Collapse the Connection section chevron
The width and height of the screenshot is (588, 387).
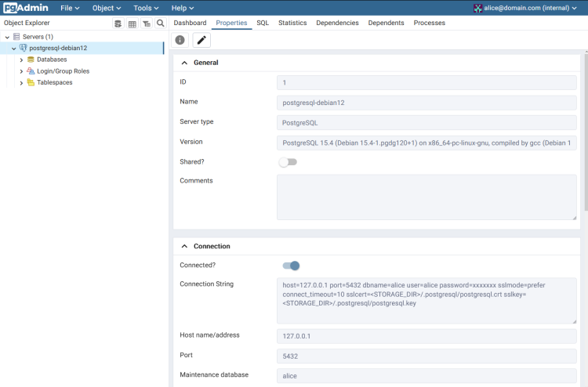click(184, 246)
